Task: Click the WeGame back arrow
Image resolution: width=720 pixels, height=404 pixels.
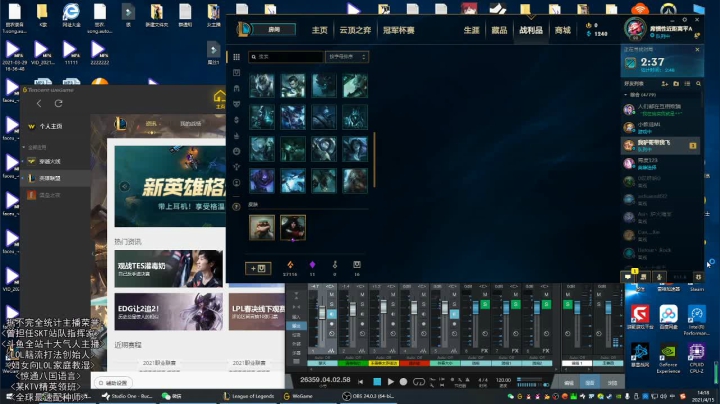Action: (x=39, y=104)
